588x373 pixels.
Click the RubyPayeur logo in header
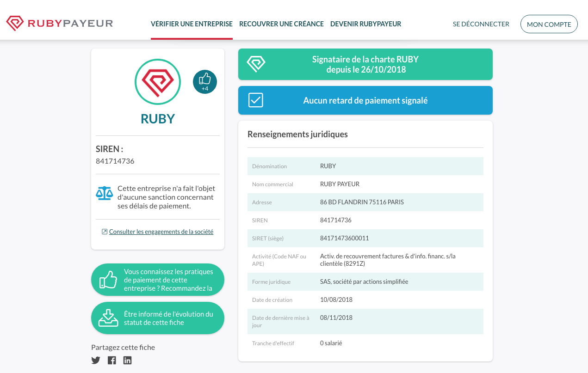(59, 23)
